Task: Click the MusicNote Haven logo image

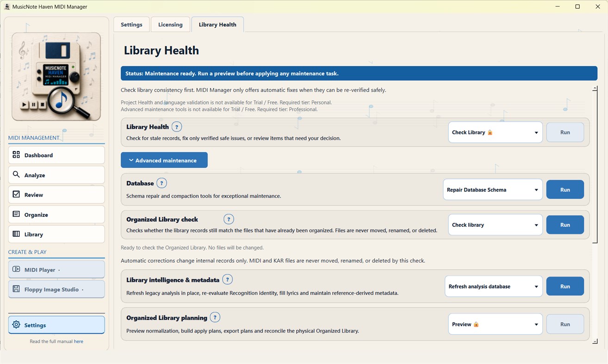Action: [56, 77]
